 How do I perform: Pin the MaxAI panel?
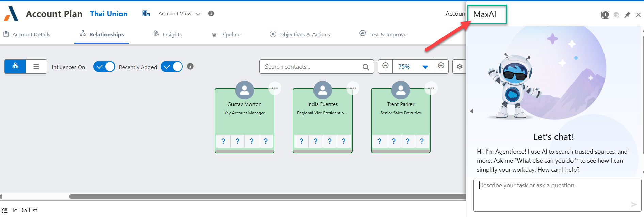pyautogui.click(x=627, y=15)
